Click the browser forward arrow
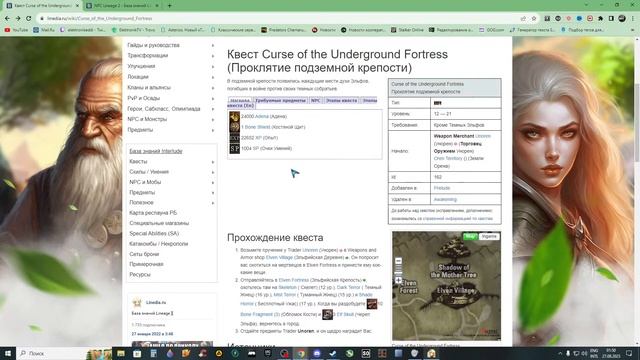This screenshot has height=360, width=640. coord(18,18)
